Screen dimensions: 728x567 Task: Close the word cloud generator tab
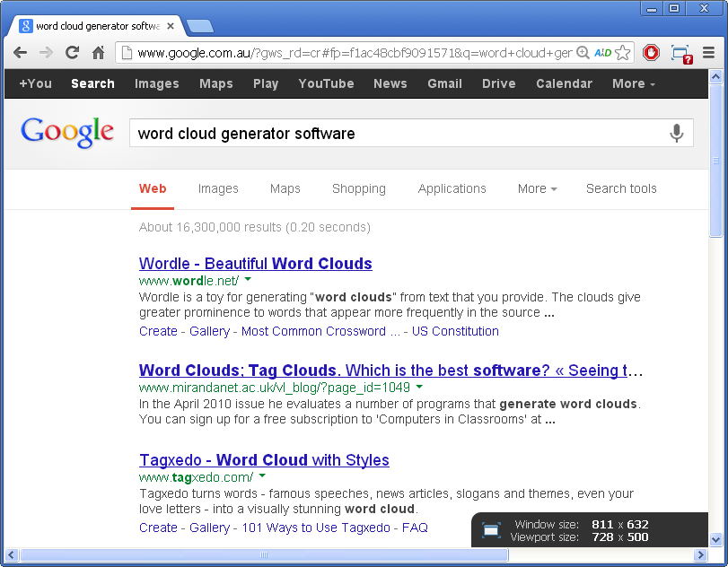click(x=171, y=26)
